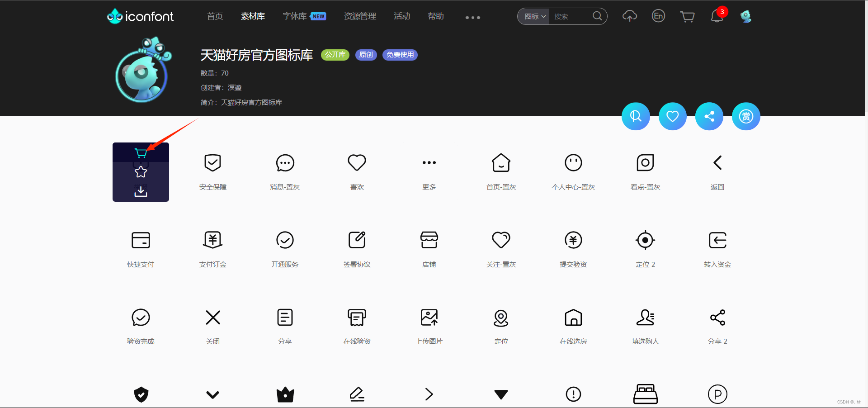
Task: Select the 快捷支付 card icon
Action: pos(141,240)
